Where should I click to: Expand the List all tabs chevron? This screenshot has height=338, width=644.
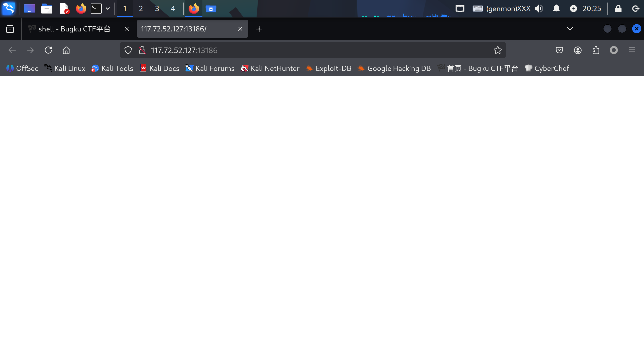tap(570, 29)
